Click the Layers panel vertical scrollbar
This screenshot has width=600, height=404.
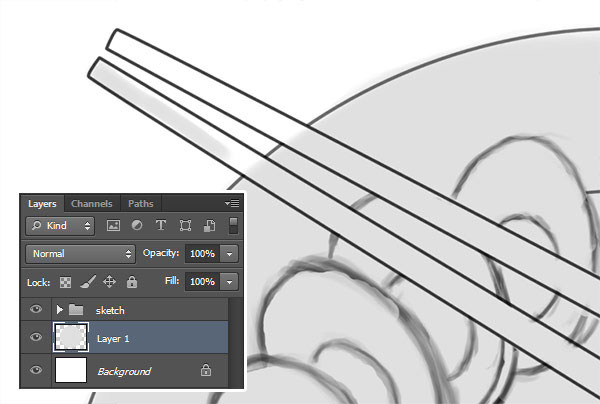point(235,342)
